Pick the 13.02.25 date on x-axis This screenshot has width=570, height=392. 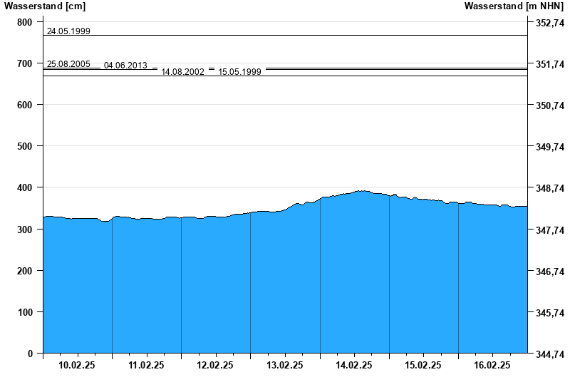tap(285, 365)
